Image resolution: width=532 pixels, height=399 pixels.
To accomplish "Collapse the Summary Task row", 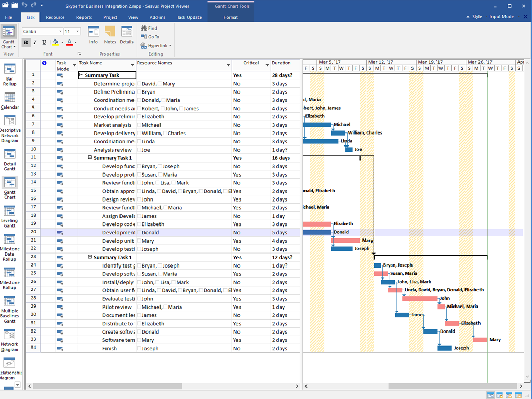I will point(81,75).
